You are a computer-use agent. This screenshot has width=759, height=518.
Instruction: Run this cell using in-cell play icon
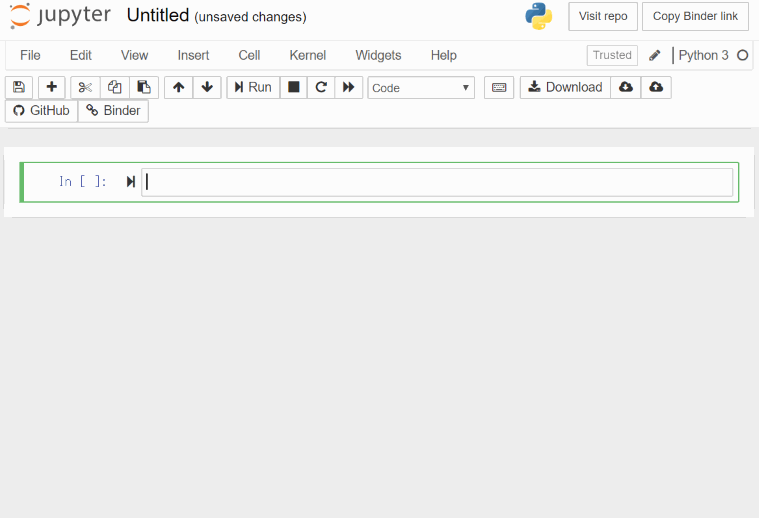pyautogui.click(x=130, y=181)
